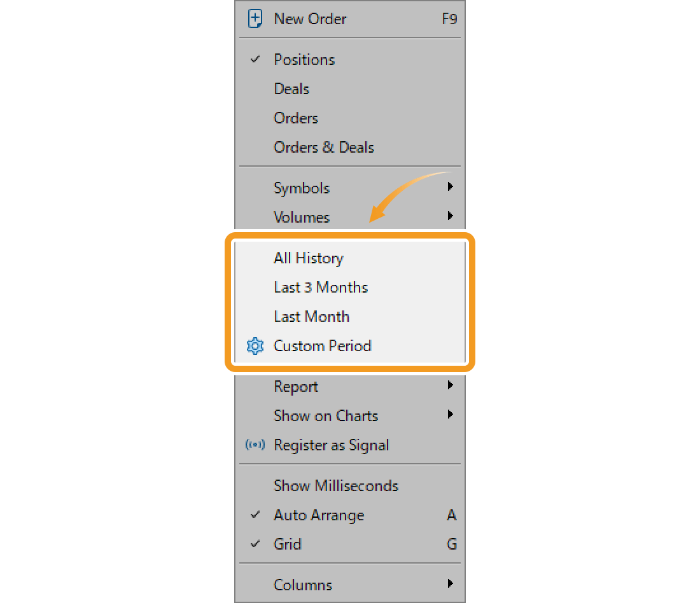Image resolution: width=700 pixels, height=603 pixels.
Task: Click the New Order label text
Action: [x=310, y=18]
